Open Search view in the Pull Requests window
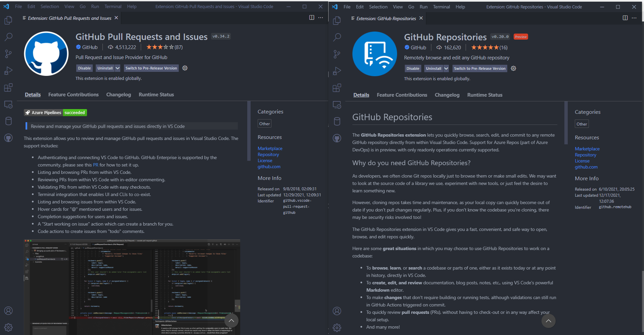This screenshot has width=644, height=335. pyautogui.click(x=8, y=37)
